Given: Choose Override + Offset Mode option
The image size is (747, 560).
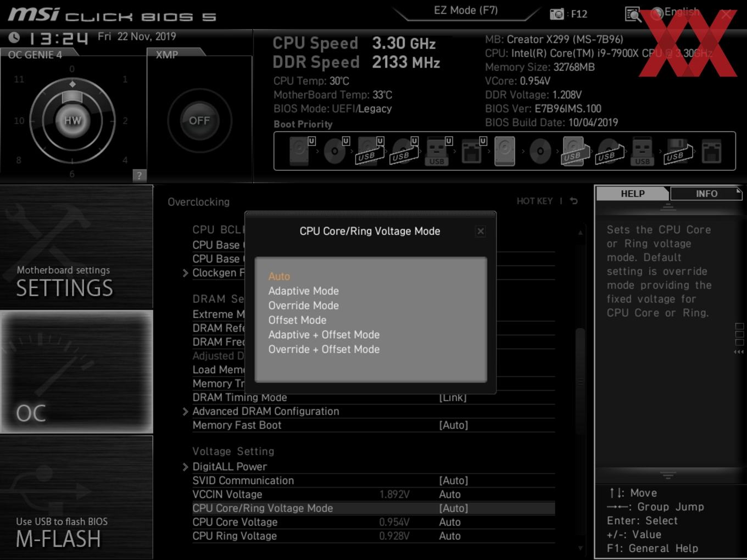Looking at the screenshot, I should (324, 349).
